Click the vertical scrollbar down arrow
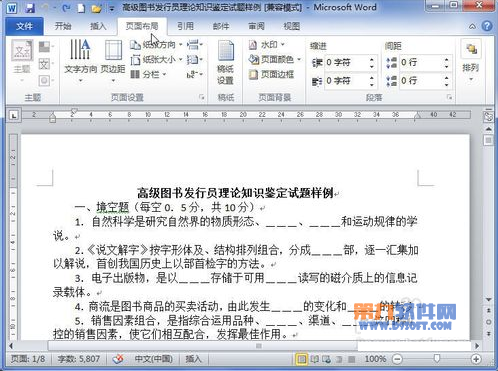 tap(488, 300)
